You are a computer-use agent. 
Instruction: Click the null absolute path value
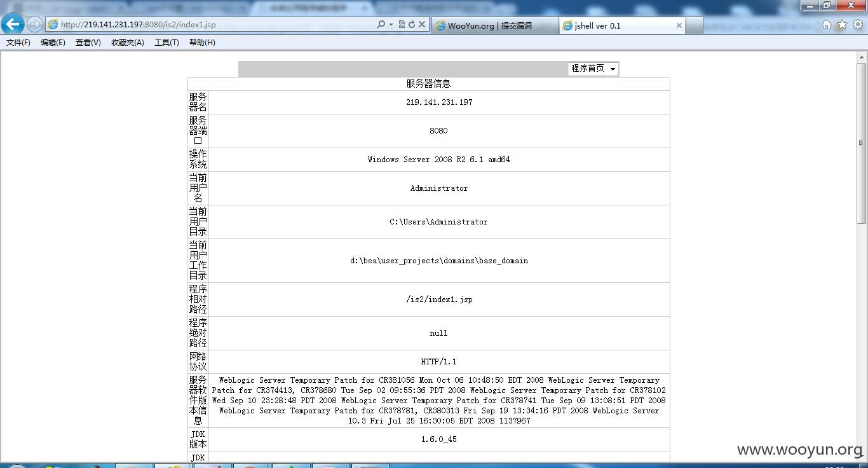(438, 333)
